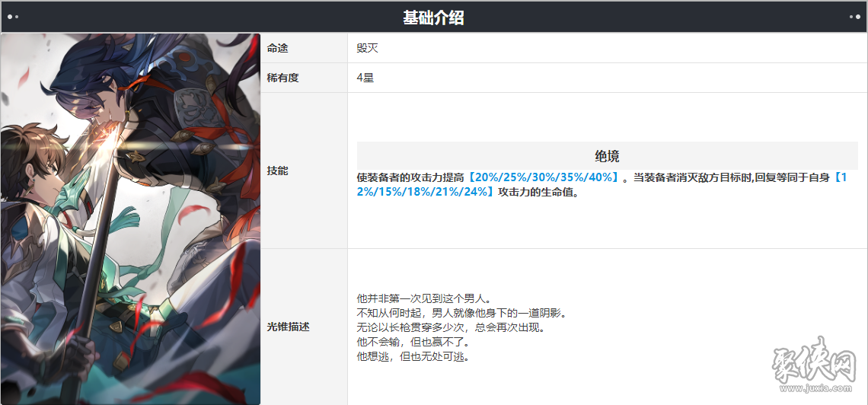Click the 【20%/25%/30%/35%/40%】 attack bonus values
This screenshot has width=868, height=405.
point(544,178)
